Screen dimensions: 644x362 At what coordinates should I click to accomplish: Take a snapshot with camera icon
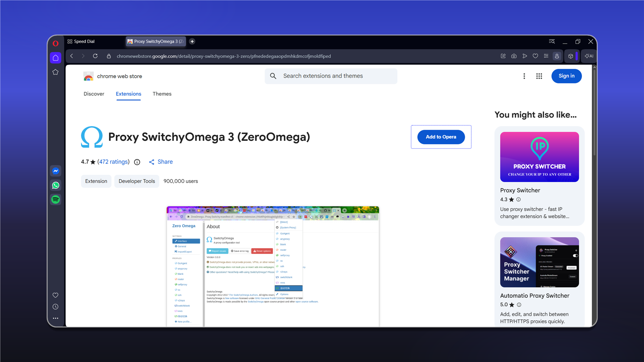(514, 56)
